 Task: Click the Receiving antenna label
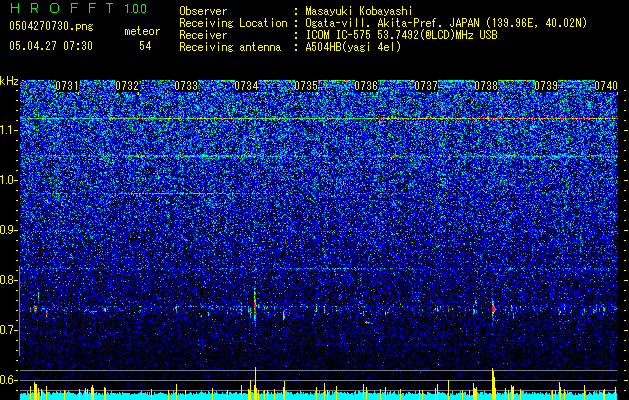(x=230, y=47)
